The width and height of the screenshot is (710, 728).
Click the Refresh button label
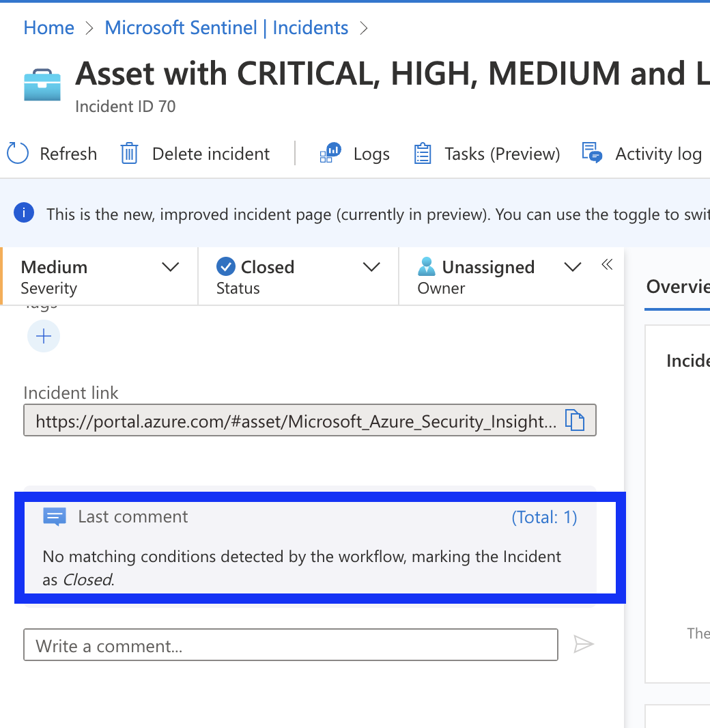coord(68,154)
